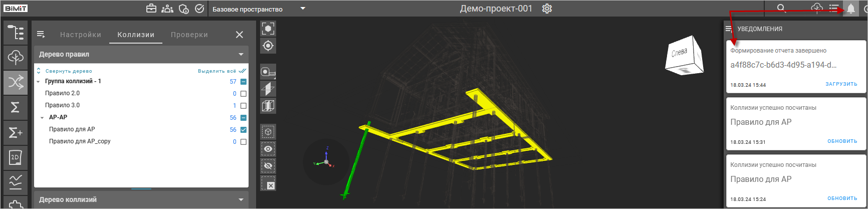
Task: Open the collisions tool in left sidebar
Action: pos(16,83)
